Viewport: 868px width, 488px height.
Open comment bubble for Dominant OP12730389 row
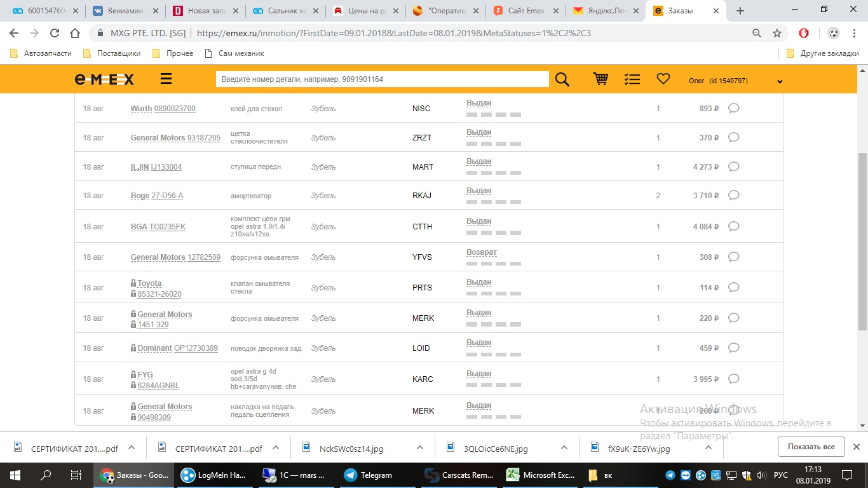pyautogui.click(x=733, y=348)
